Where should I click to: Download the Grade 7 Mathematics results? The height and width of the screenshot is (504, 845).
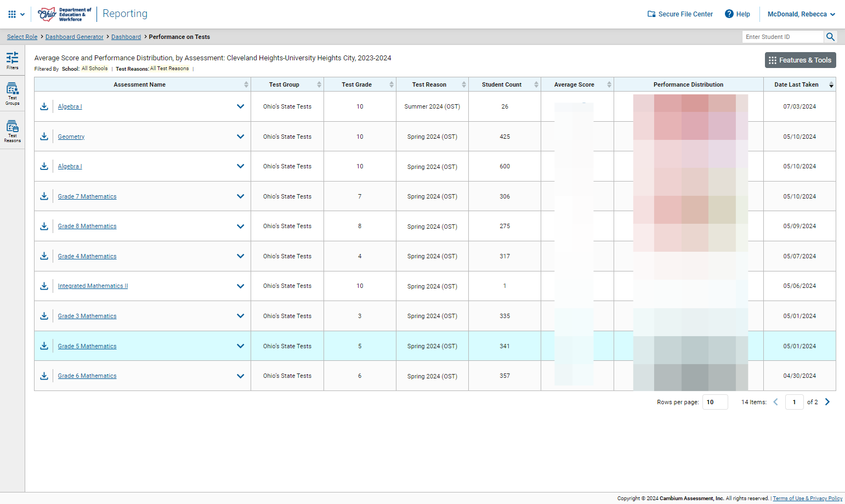[x=44, y=196]
